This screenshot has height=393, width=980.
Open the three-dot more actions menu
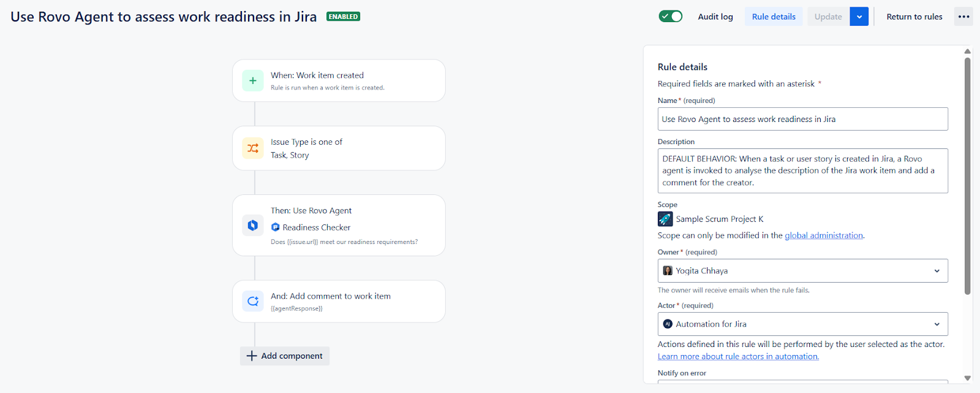963,17
